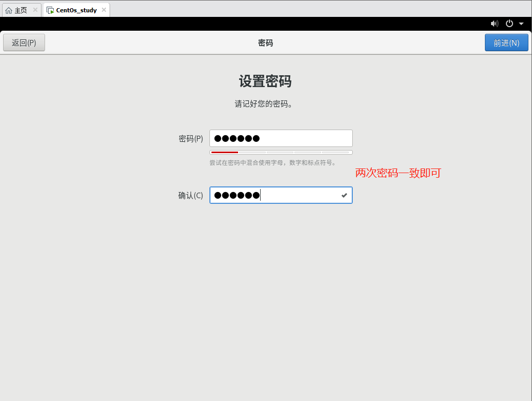This screenshot has height=401, width=532.
Task: Click the sound waves next to the speaker icon
Action: (498, 23)
